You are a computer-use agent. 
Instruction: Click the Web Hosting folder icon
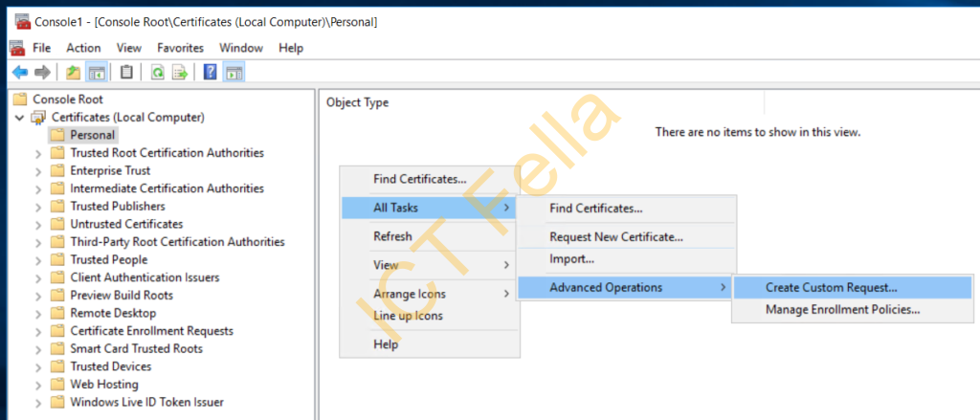click(57, 385)
